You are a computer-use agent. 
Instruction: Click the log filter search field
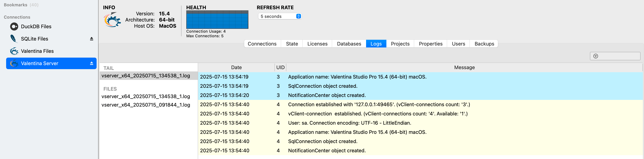(x=615, y=56)
